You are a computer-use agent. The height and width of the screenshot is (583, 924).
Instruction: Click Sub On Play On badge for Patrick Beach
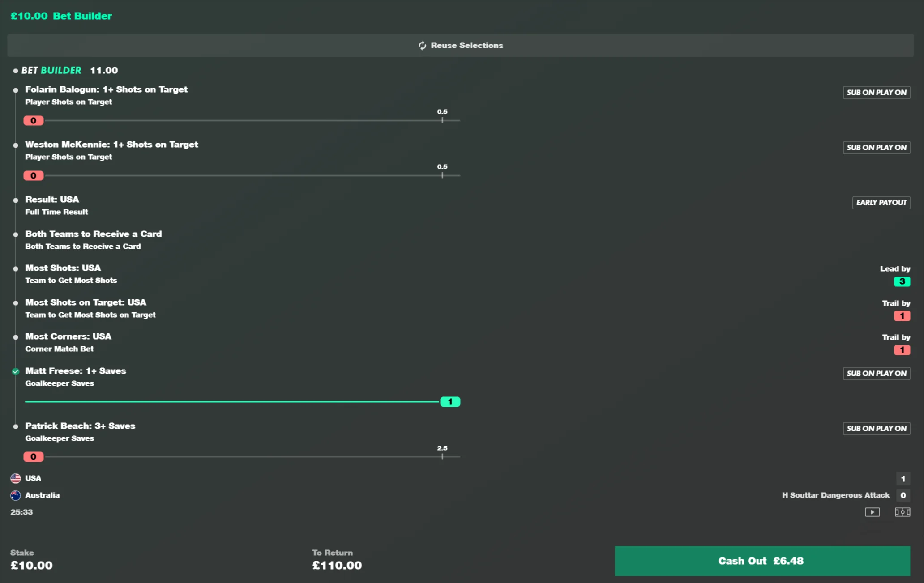click(x=877, y=429)
